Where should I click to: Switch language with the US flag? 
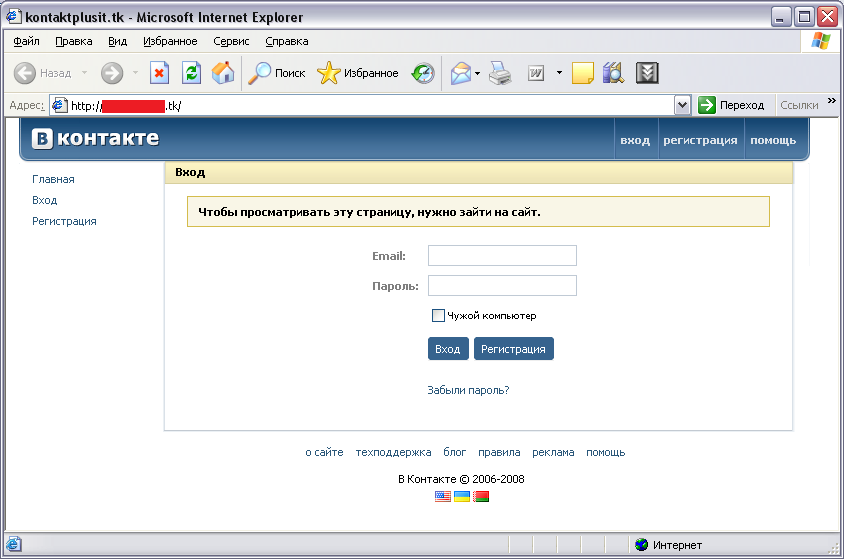pyautogui.click(x=442, y=496)
